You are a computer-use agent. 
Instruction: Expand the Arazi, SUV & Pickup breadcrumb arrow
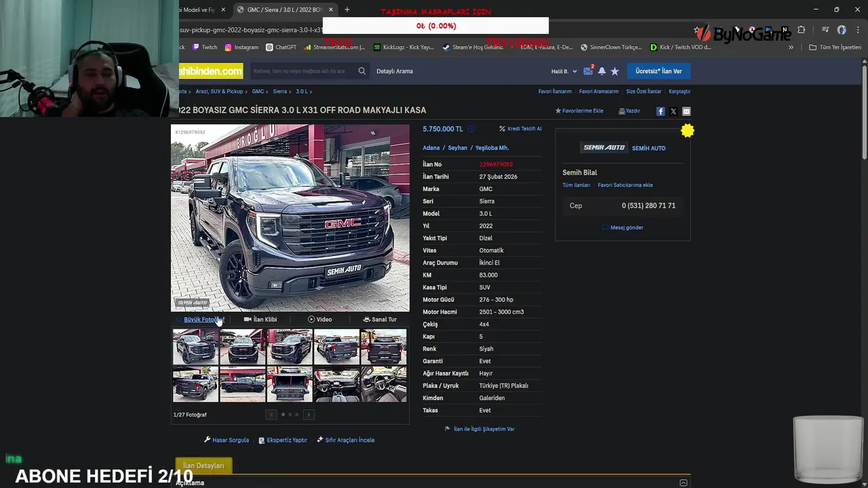[247, 91]
